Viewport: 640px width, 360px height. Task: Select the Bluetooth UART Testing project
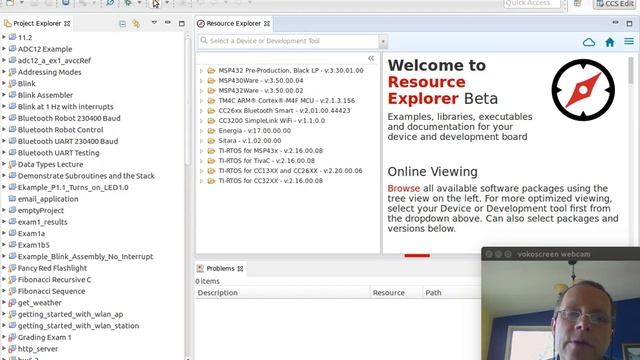point(58,153)
